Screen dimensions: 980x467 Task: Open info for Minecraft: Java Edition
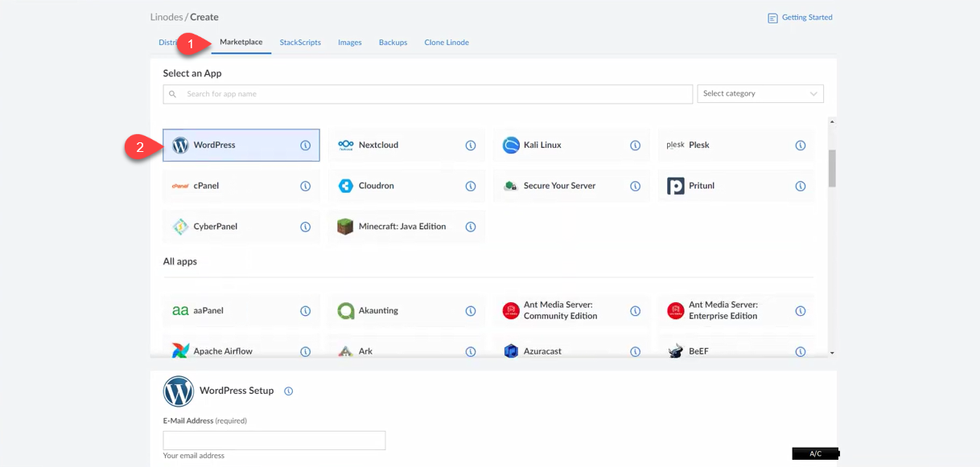471,227
